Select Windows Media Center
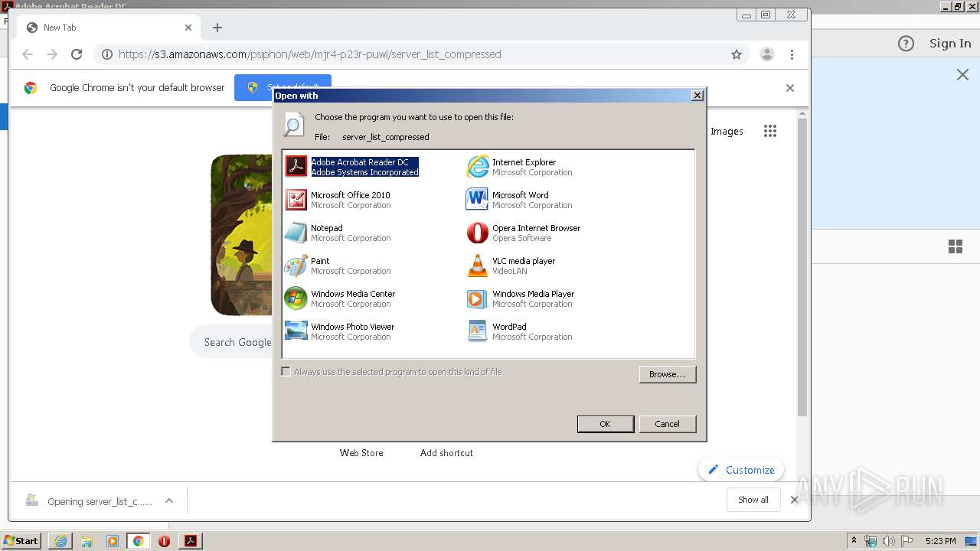The width and height of the screenshot is (980, 551). (x=340, y=298)
